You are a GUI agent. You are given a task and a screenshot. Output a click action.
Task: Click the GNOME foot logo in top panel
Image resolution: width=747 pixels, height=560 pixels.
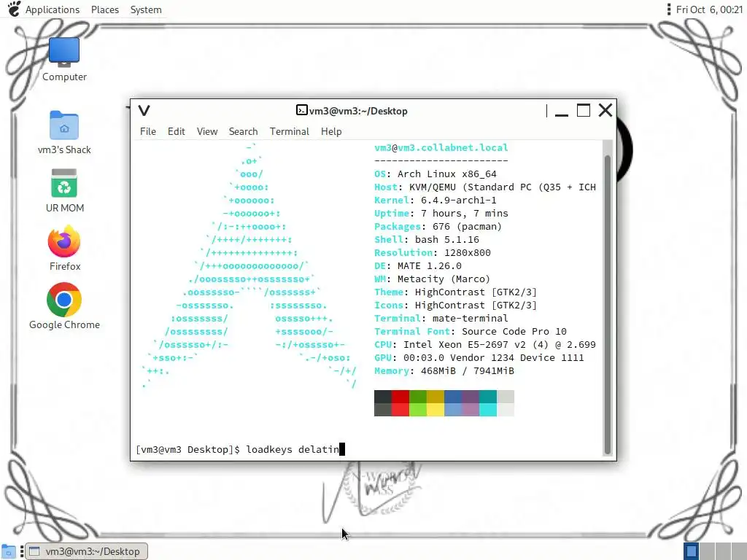pos(15,9)
